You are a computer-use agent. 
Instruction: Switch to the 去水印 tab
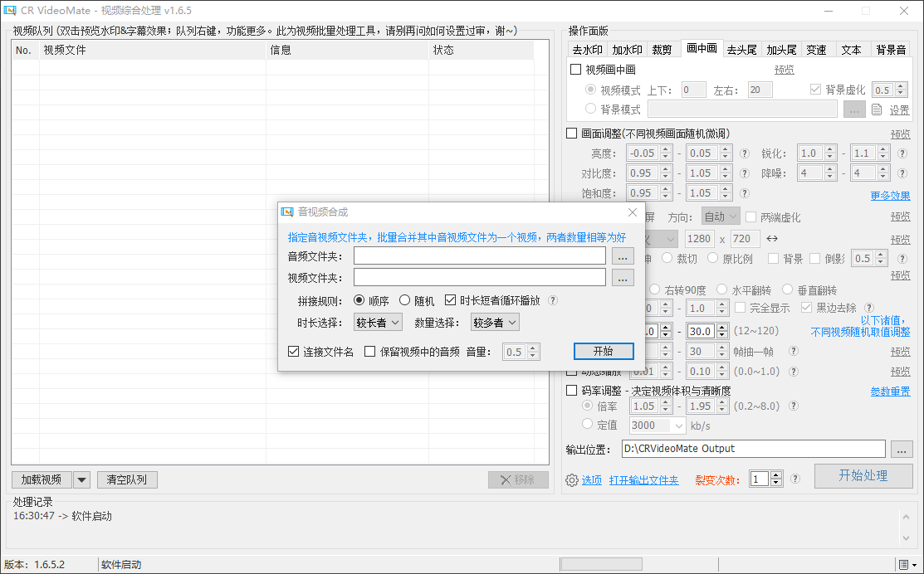tap(587, 49)
